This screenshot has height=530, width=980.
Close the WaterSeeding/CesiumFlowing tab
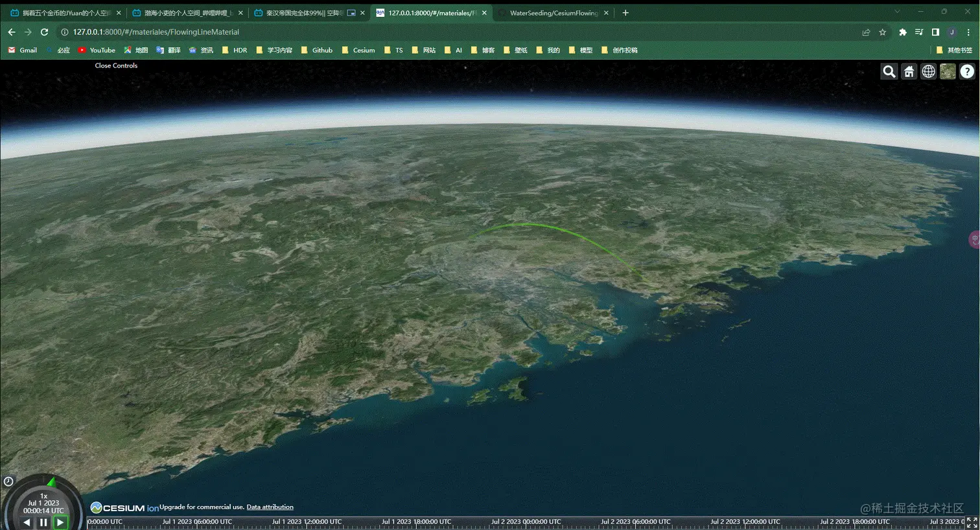(606, 13)
